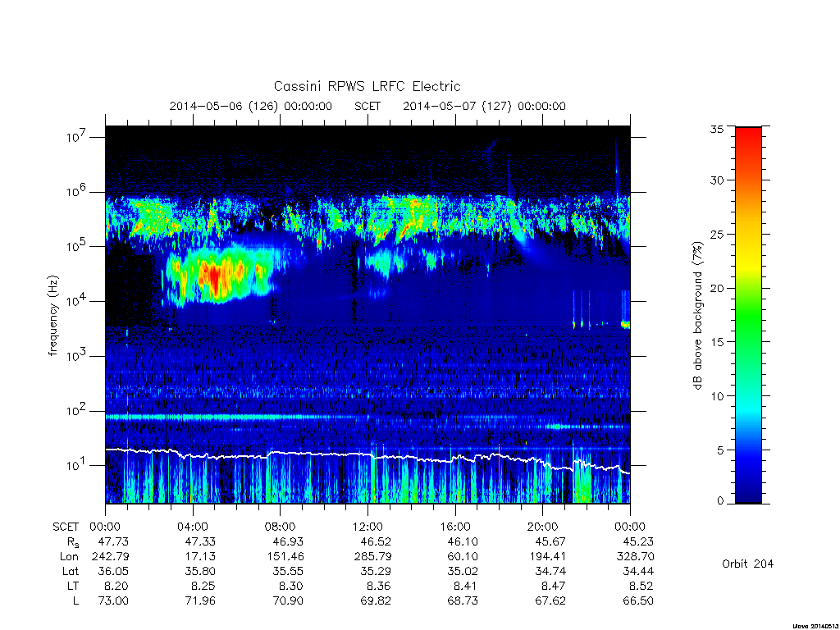Click Rs value '46.52'
The width and height of the screenshot is (840, 630).
pyautogui.click(x=376, y=541)
